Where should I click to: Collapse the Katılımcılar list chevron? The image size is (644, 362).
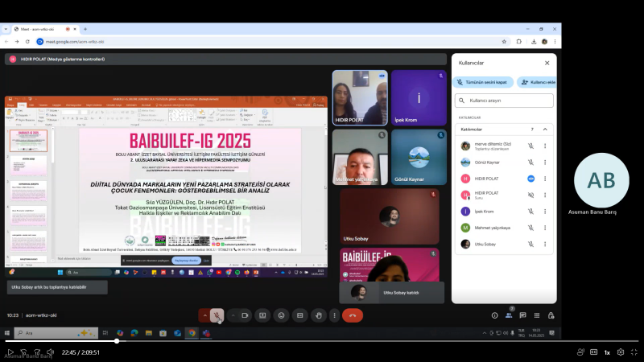pos(545,130)
